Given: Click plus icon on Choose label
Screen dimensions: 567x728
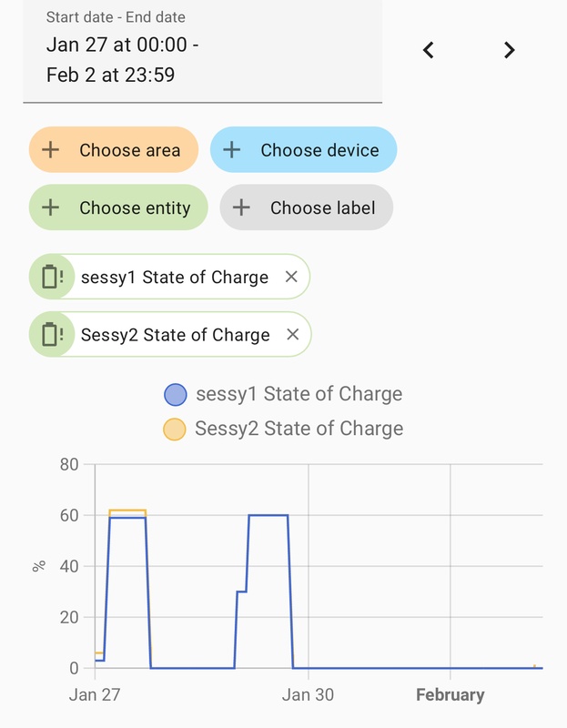Looking at the screenshot, I should (241, 207).
